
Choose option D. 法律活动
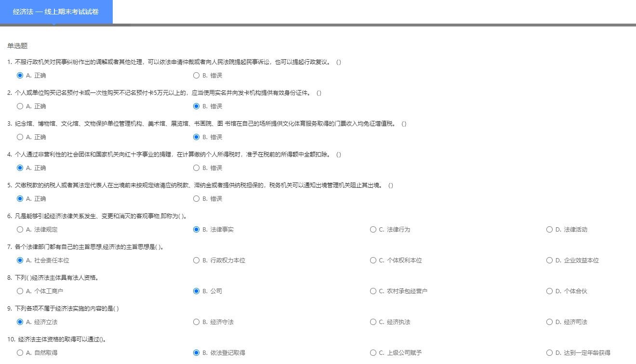549,230
